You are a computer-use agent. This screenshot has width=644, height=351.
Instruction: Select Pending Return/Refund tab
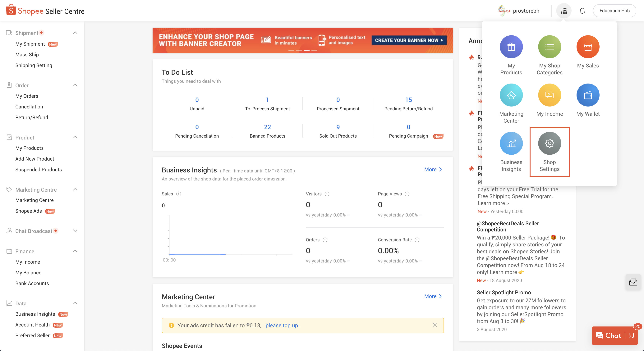coord(408,104)
